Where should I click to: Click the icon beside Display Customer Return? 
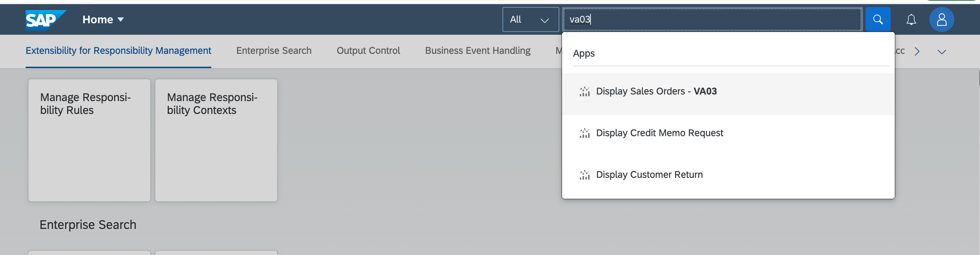click(584, 174)
